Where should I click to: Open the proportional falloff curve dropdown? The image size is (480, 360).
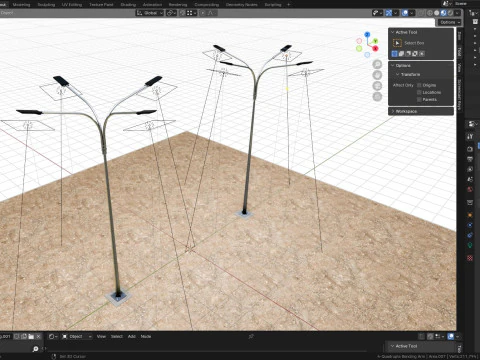pos(212,13)
